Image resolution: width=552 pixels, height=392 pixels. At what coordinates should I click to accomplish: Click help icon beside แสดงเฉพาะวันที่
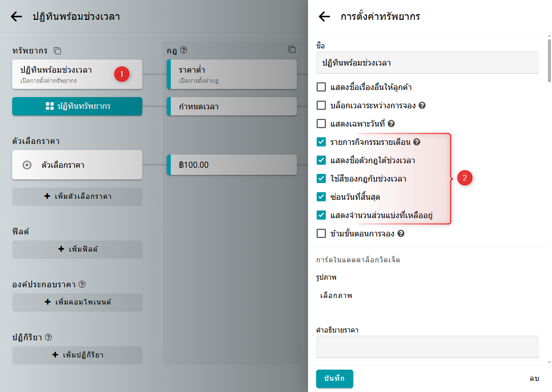pos(391,124)
